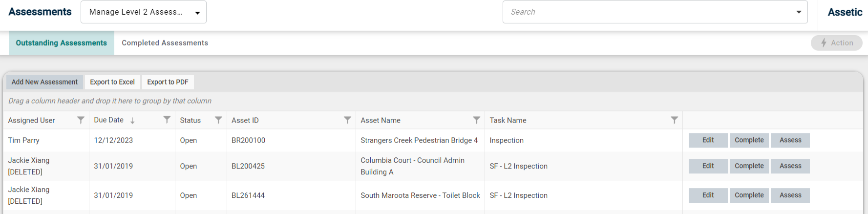
Task: Assess the South Maroota Reserve Toilet Block
Action: (790, 195)
